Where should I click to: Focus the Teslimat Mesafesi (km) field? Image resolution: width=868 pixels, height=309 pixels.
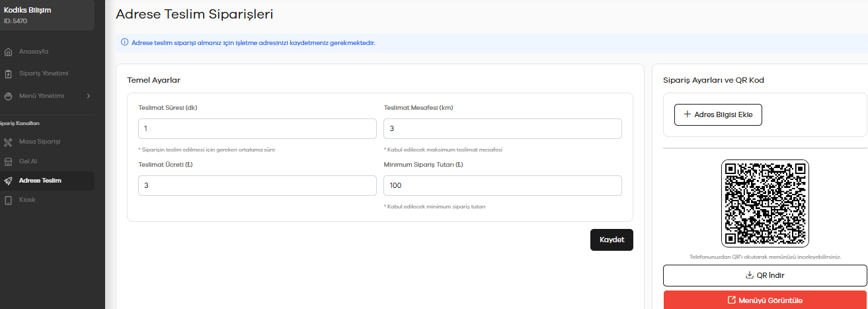(502, 129)
